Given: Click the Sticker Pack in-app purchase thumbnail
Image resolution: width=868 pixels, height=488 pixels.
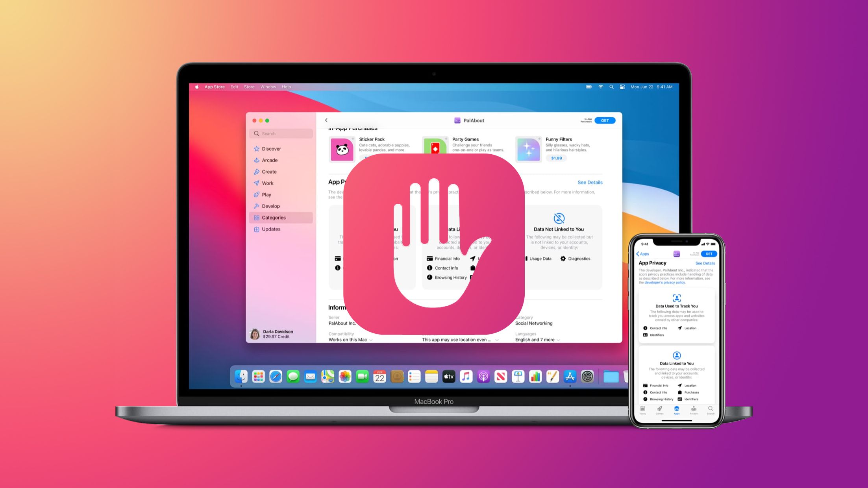Looking at the screenshot, I should tap(342, 148).
